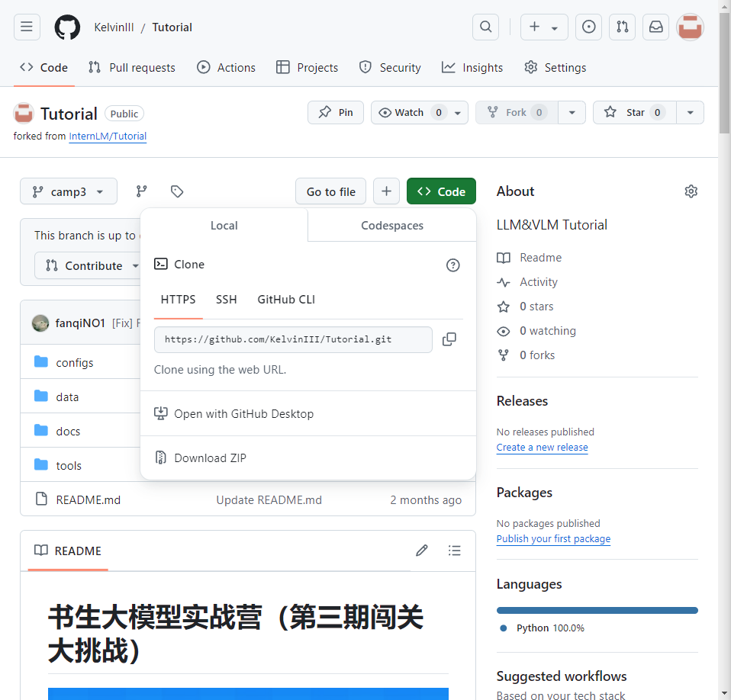Open the notifications inbox icon
This screenshot has width=731, height=700.
655,27
